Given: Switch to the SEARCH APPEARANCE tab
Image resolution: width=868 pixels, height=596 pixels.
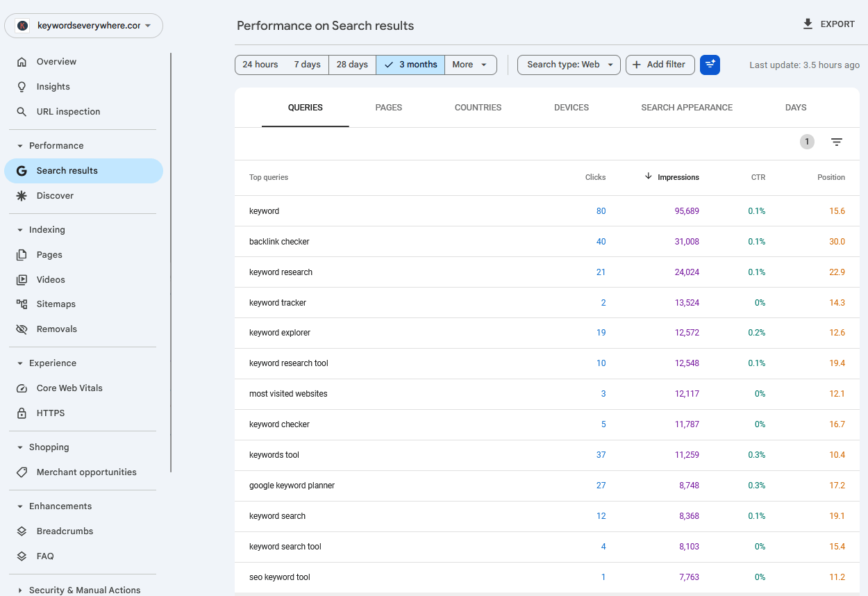Looking at the screenshot, I should [x=687, y=108].
